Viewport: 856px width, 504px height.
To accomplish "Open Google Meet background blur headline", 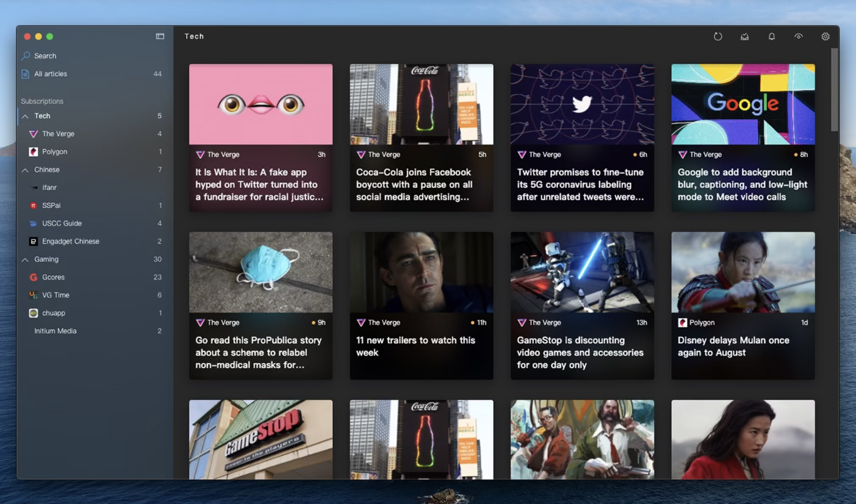I will [x=742, y=184].
